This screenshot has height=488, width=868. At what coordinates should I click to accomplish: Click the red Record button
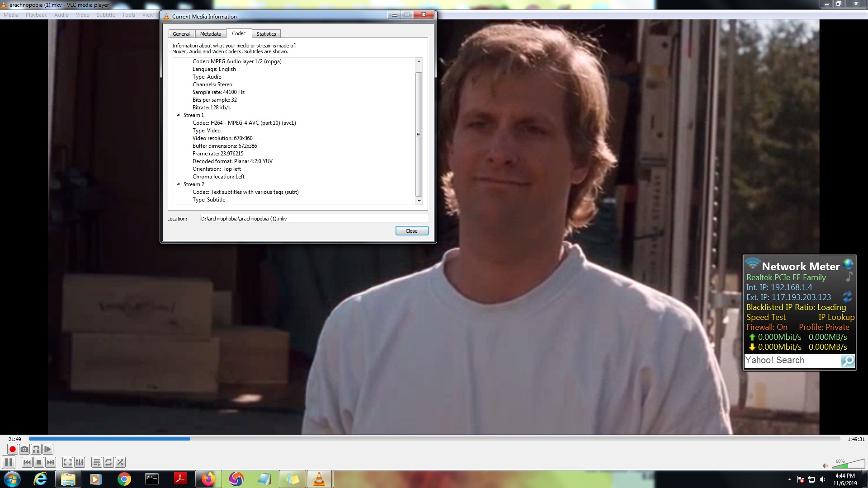pyautogui.click(x=13, y=449)
